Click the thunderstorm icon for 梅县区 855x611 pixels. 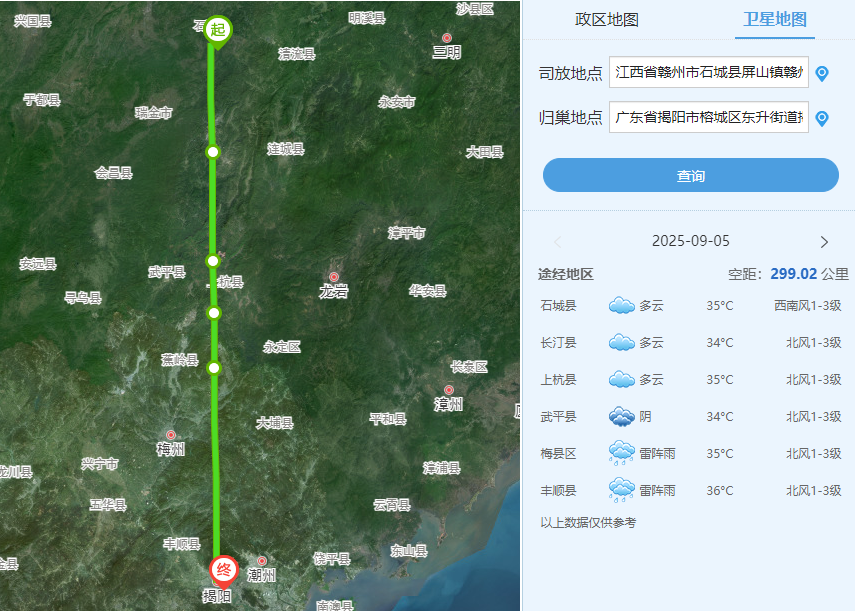pos(622,453)
